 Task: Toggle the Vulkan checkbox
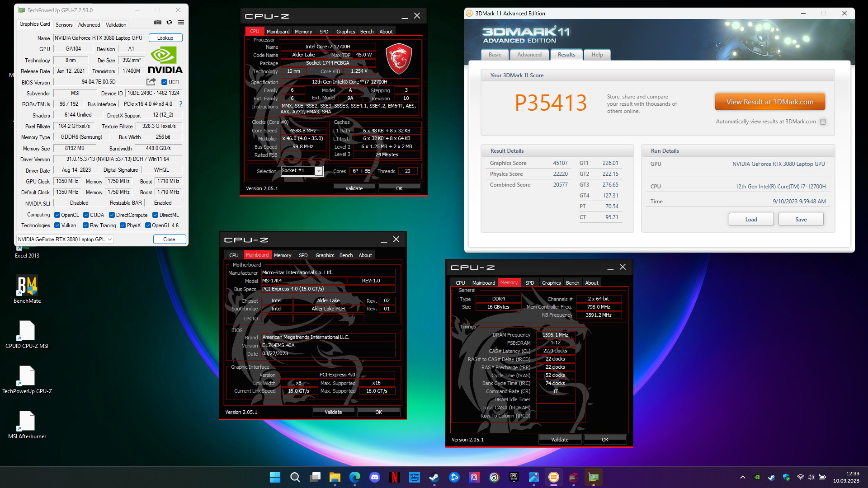pos(57,225)
